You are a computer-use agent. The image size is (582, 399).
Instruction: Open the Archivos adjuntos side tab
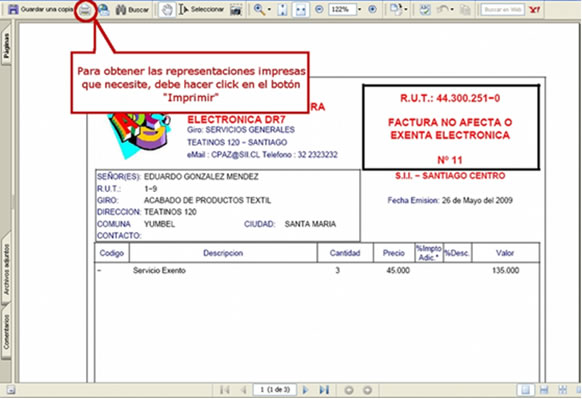coord(6,269)
